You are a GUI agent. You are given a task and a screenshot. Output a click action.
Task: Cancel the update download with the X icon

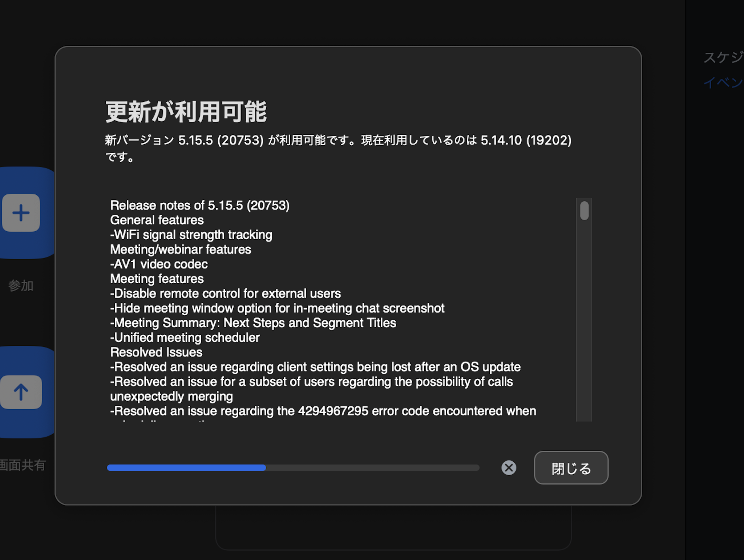(509, 468)
